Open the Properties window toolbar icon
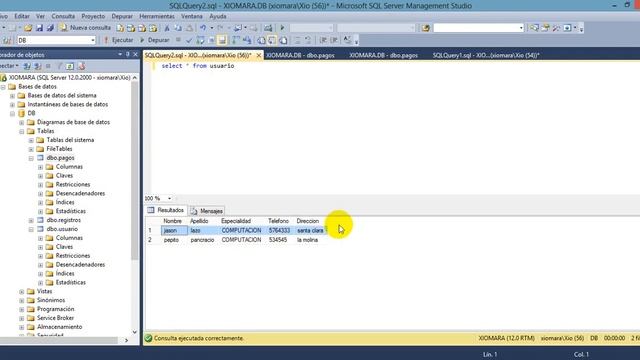Viewport: 640px width, 360px height. tap(545, 28)
